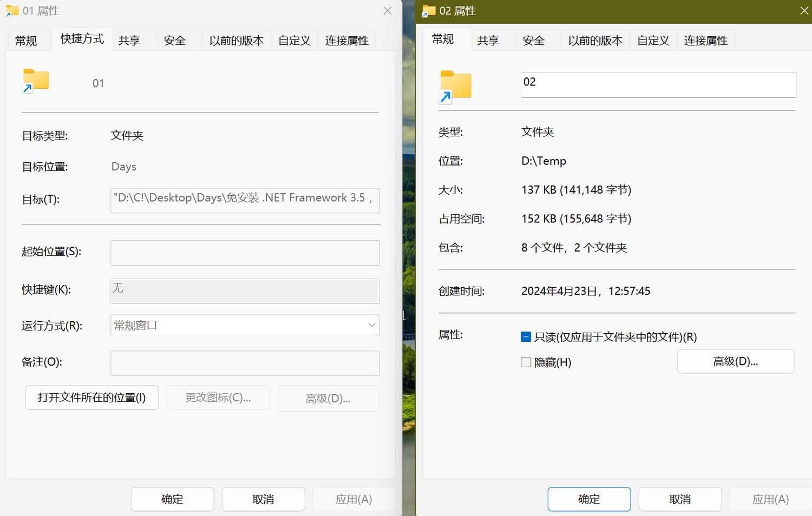812x516 pixels.
Task: Click the 目标(T) path input field
Action: [x=245, y=200]
